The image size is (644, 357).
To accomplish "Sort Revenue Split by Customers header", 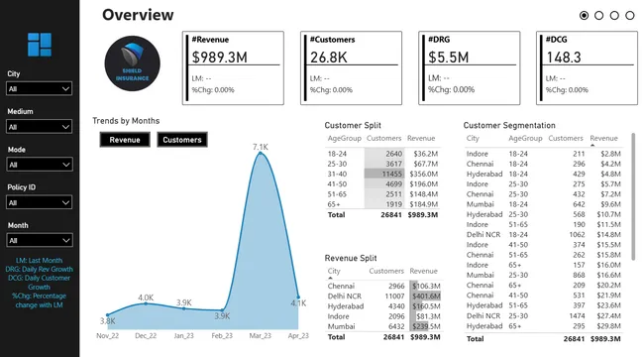I will tap(386, 271).
